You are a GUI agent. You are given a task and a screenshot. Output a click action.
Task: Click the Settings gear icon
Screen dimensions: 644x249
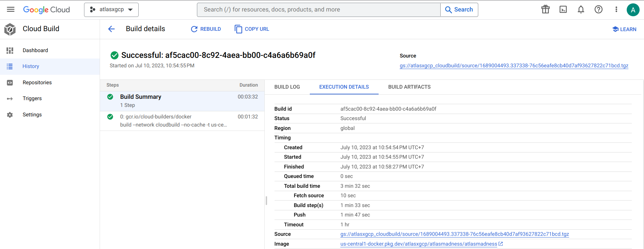[x=10, y=115]
